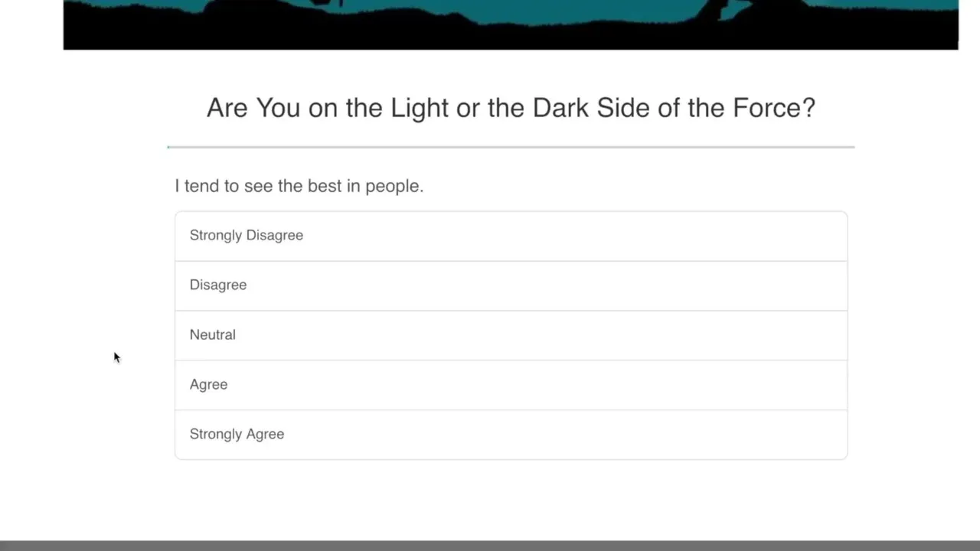Click the word 'people.' in the question
The height and width of the screenshot is (551, 980).
tap(394, 187)
